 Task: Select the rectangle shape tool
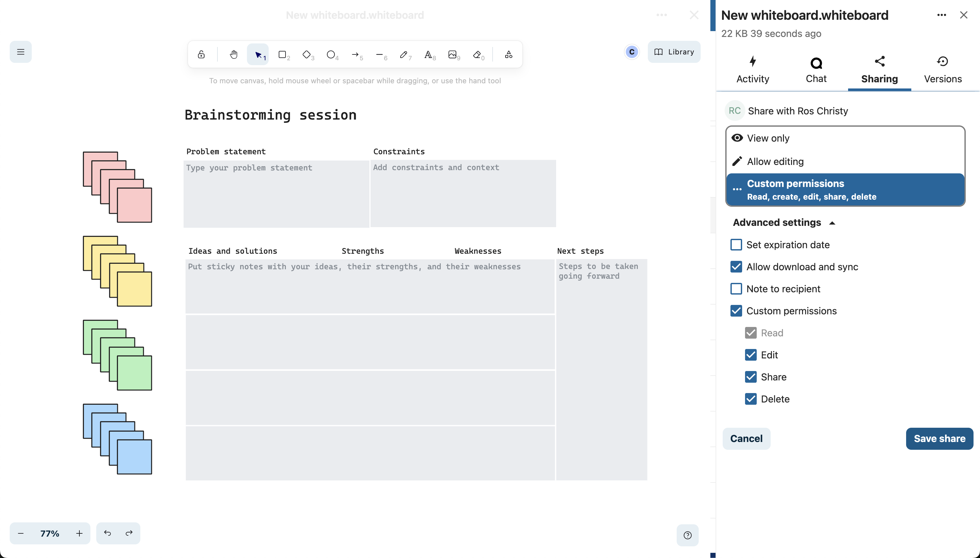pos(283,54)
